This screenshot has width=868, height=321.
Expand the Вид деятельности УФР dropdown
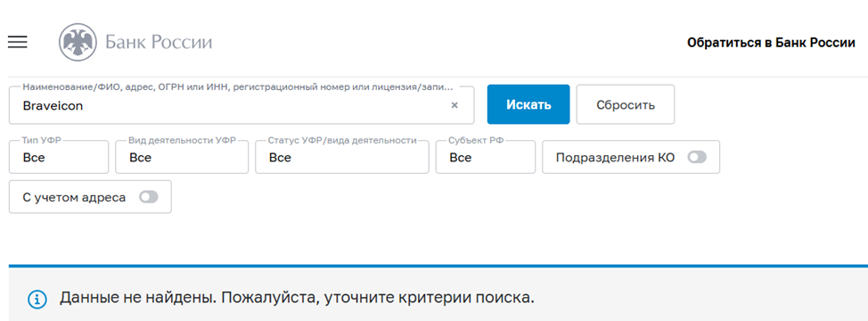(x=182, y=157)
